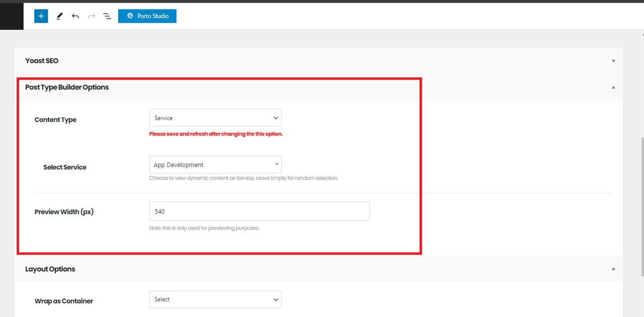Open the Wrap as Container dropdown
Image resolution: width=644 pixels, height=317 pixels.
coord(215,299)
